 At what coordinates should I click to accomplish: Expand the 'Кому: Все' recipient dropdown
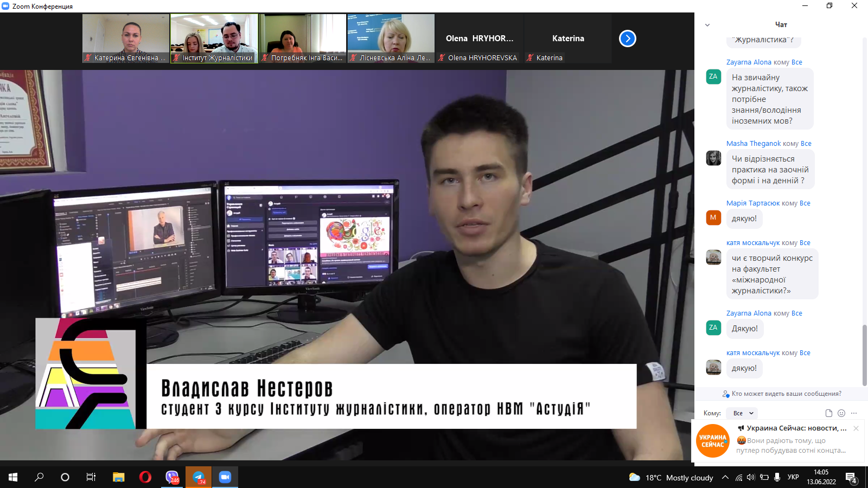point(743,413)
